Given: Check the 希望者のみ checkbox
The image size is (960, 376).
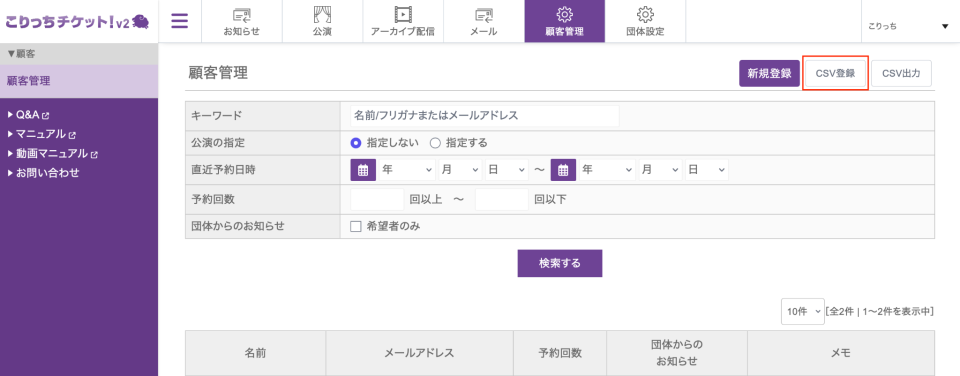Looking at the screenshot, I should (356, 227).
